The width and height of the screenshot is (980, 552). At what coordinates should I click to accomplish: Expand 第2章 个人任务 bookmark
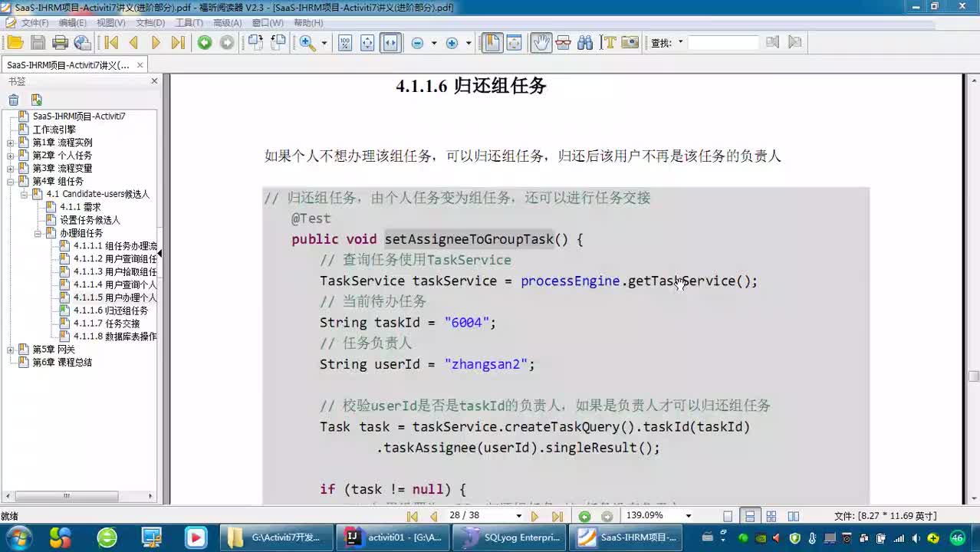pyautogui.click(x=11, y=156)
